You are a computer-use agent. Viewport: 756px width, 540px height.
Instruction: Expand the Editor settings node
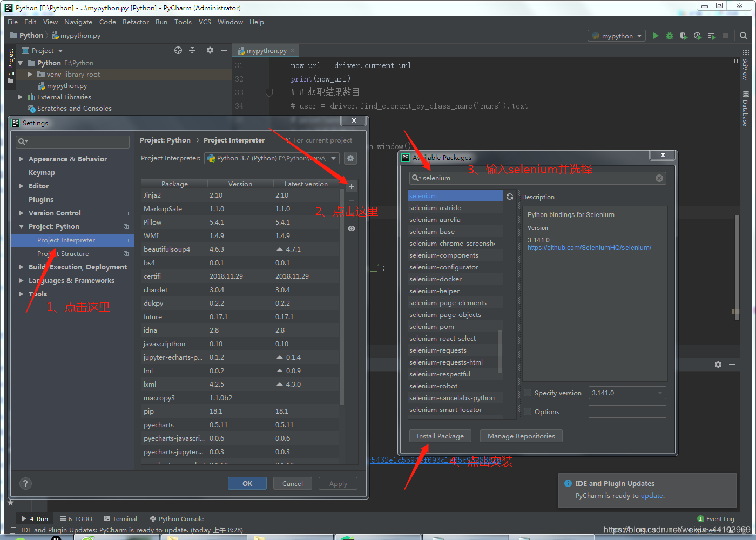click(x=22, y=186)
